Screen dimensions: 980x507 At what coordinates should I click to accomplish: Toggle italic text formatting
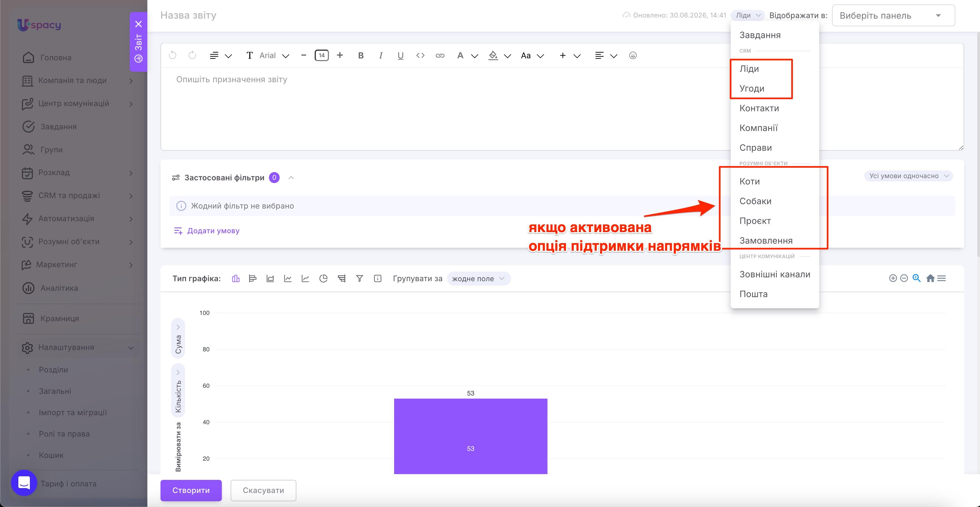pos(380,56)
